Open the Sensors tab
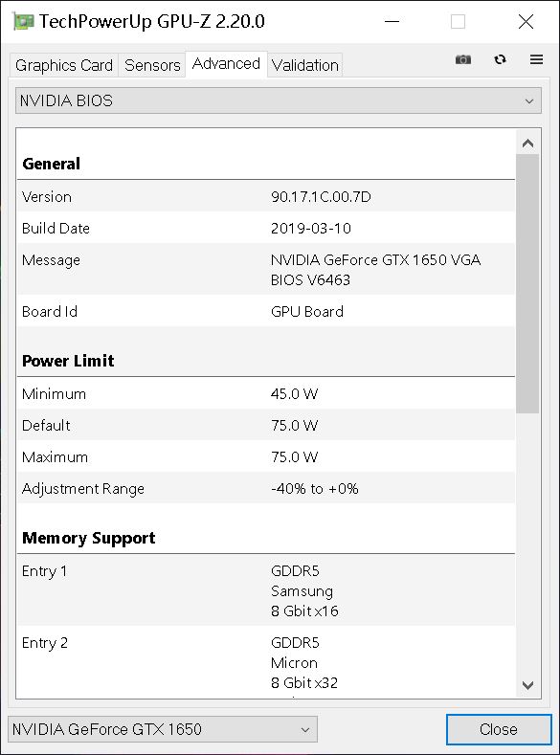Viewport: 560px width, 755px height. 152,65
